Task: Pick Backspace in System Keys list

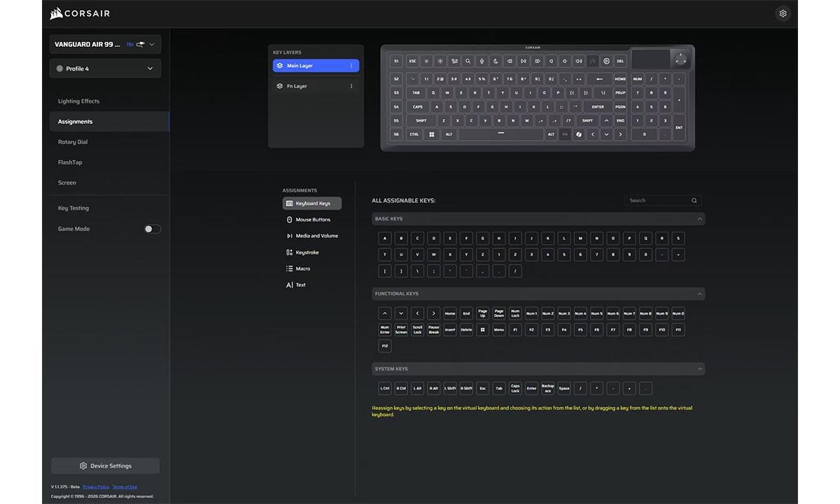Action: (x=547, y=388)
